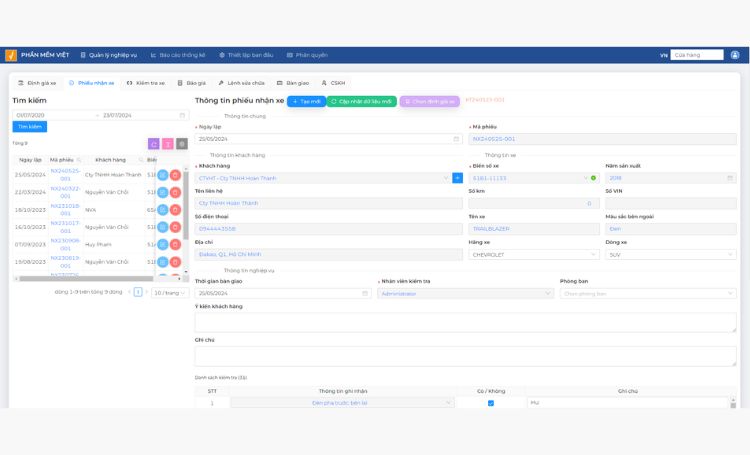Click the pink filter icon above the list

pyautogui.click(x=168, y=144)
